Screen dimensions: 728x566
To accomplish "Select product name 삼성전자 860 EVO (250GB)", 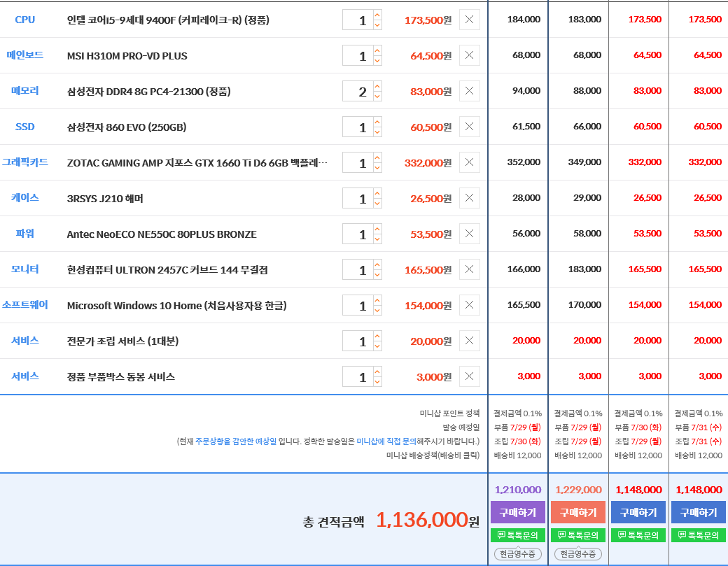I will click(x=127, y=127).
